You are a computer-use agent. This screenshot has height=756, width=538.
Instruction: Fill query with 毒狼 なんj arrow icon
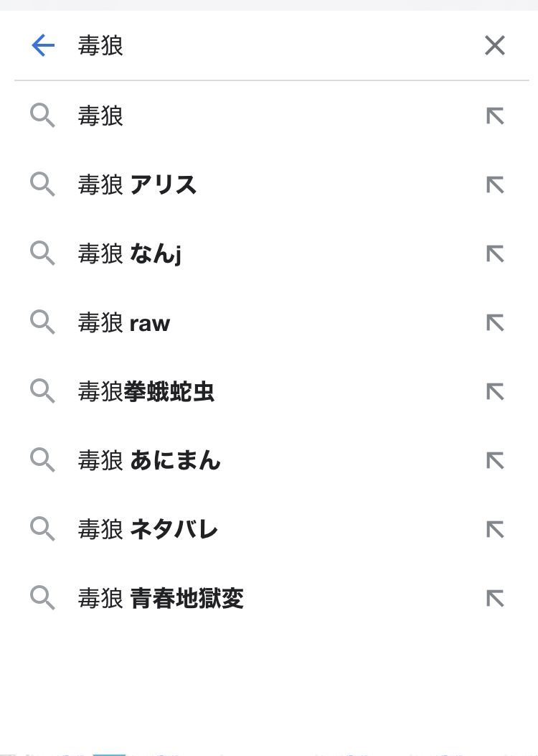pyautogui.click(x=495, y=254)
